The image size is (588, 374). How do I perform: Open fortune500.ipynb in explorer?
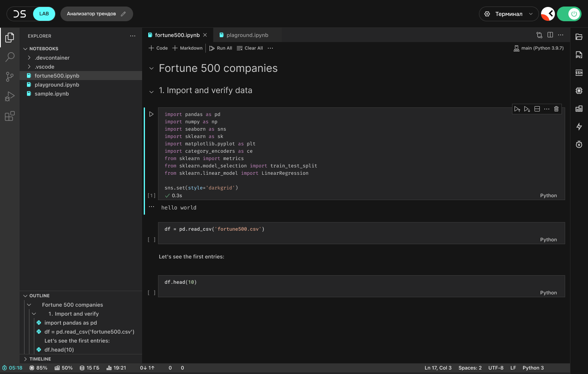pyautogui.click(x=81, y=76)
